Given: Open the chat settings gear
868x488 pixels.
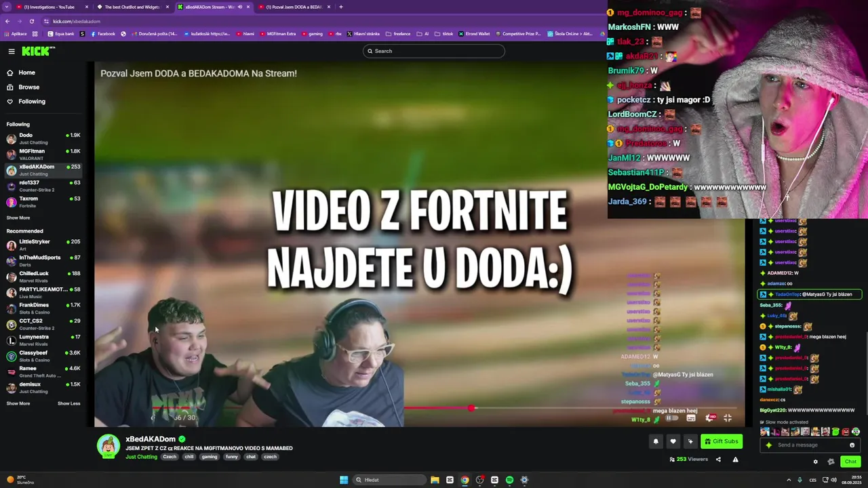Looking at the screenshot, I should coord(816,462).
